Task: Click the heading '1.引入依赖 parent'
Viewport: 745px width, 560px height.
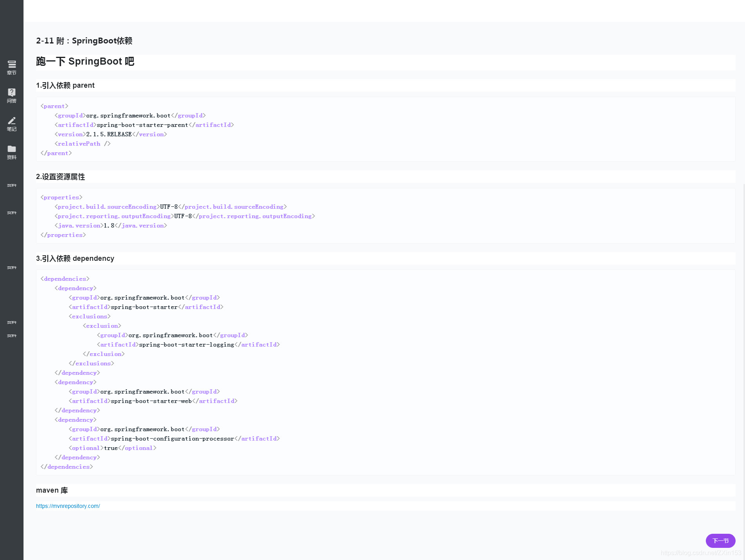Action: (x=65, y=85)
